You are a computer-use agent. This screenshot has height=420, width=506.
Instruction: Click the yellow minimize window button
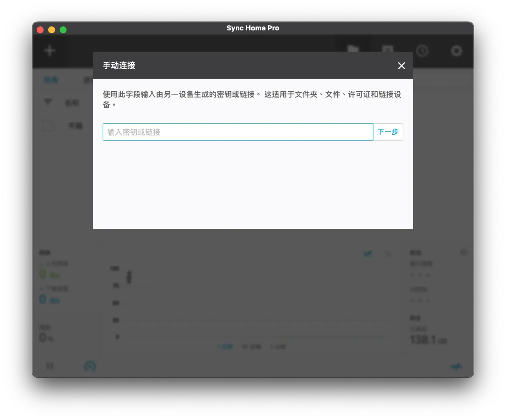(52, 30)
